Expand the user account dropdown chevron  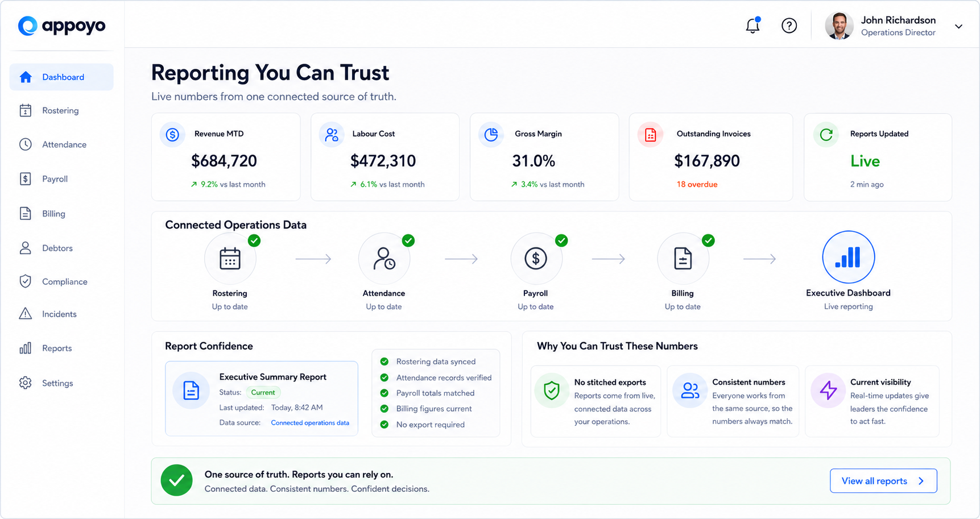pos(958,26)
